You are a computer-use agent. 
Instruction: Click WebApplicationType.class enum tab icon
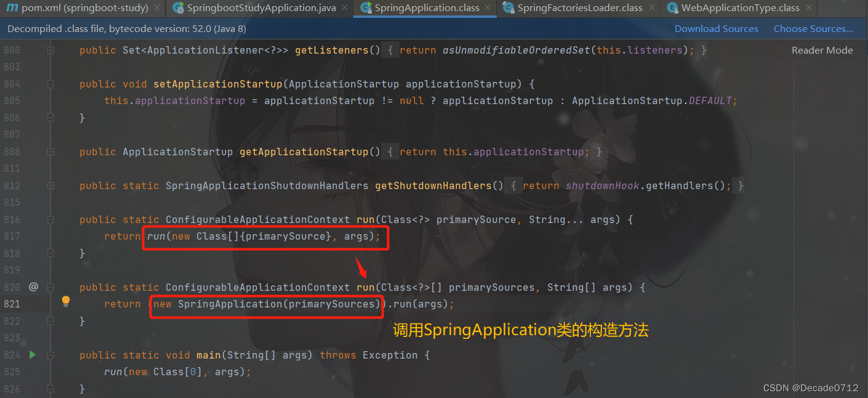[672, 8]
